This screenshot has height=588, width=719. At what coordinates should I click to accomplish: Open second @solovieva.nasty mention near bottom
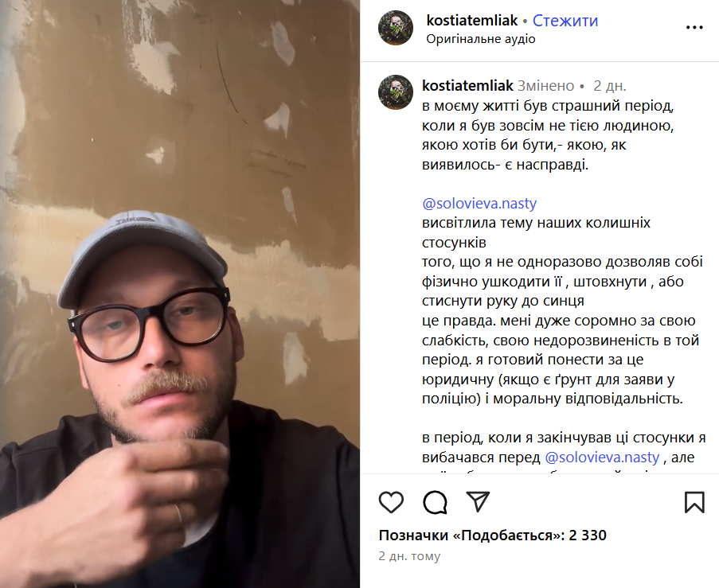coord(602,458)
